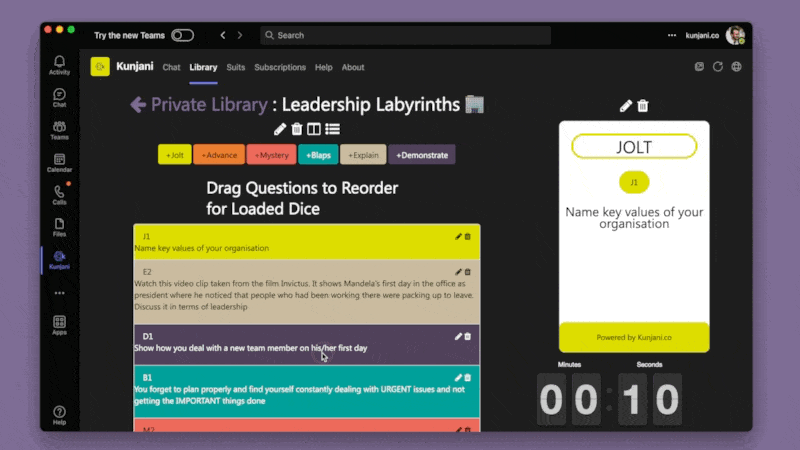
Task: Go forward with history arrow
Action: pyautogui.click(x=240, y=35)
